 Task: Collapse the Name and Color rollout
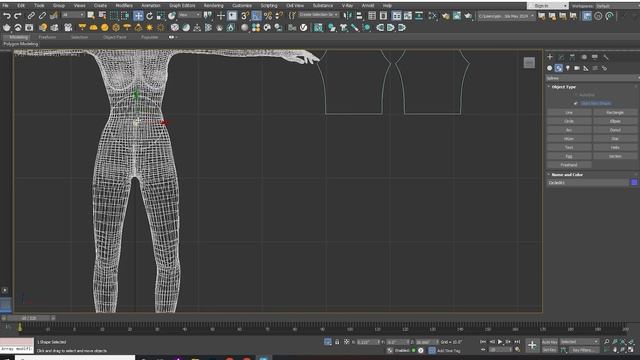pos(567,174)
